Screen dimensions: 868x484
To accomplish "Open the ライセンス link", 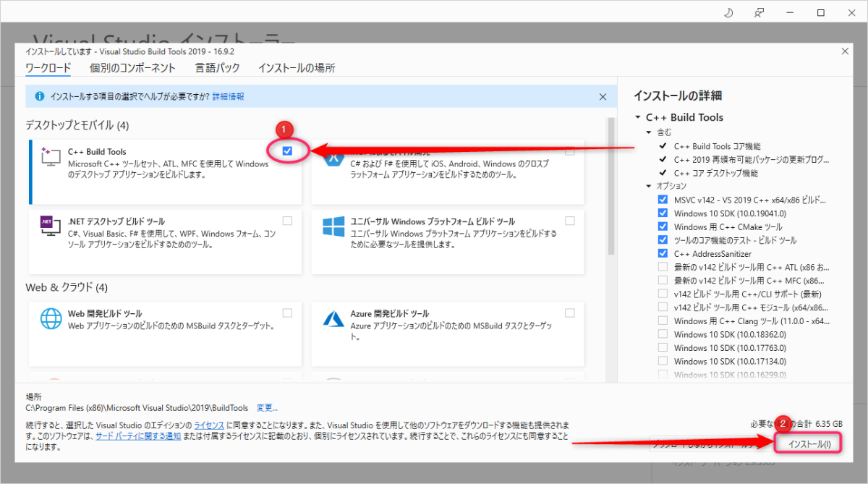I will [209, 425].
